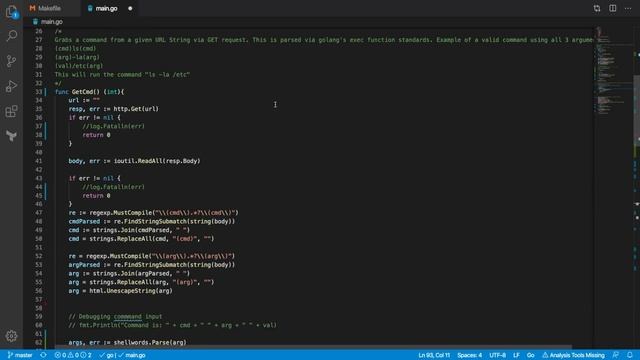Screen dimensions: 640x360
Task: Change indentation via Spaces: 4
Action: [469, 355]
